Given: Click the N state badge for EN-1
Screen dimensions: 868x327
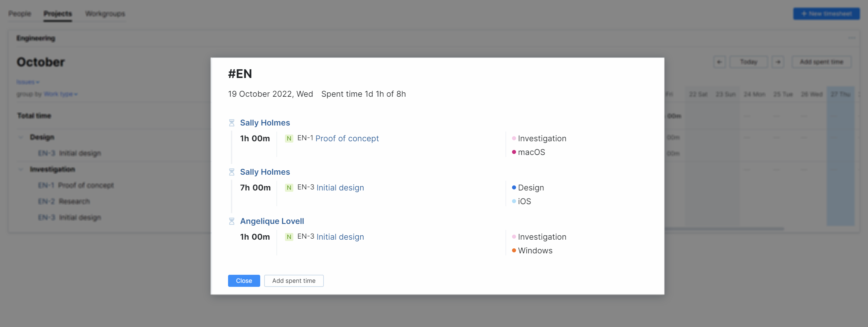Looking at the screenshot, I should pyautogui.click(x=289, y=139).
